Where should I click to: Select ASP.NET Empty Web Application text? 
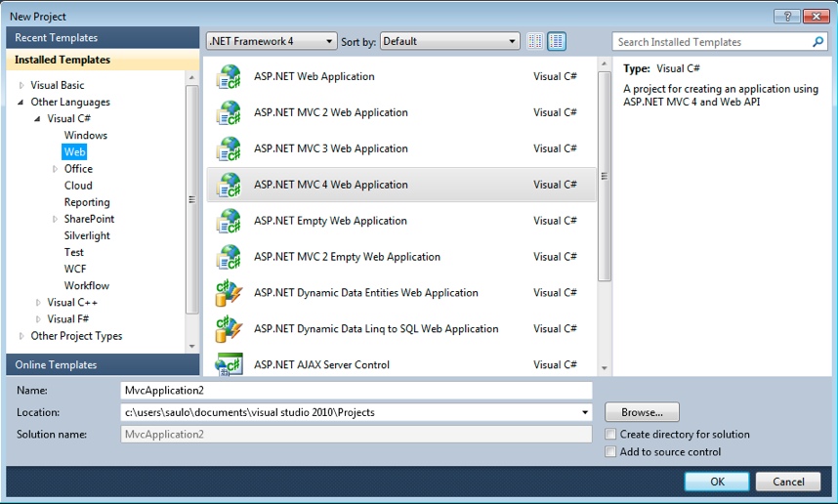(330, 221)
